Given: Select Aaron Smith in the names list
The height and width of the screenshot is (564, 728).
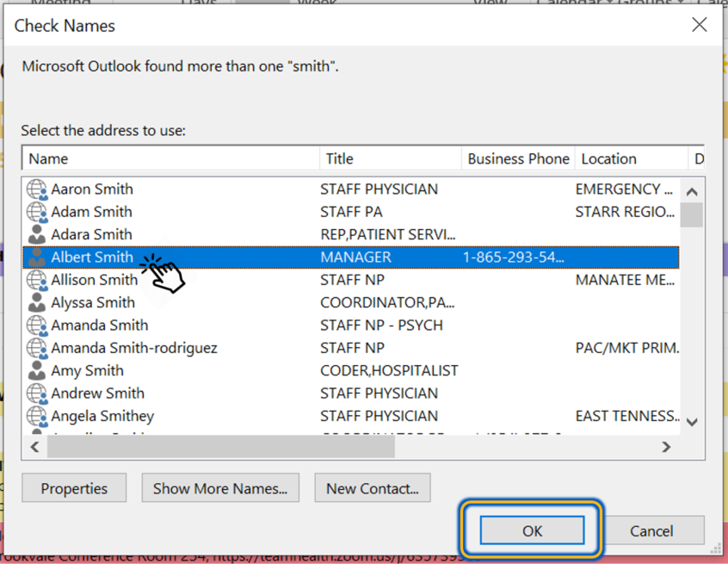Looking at the screenshot, I should (x=351, y=189).
